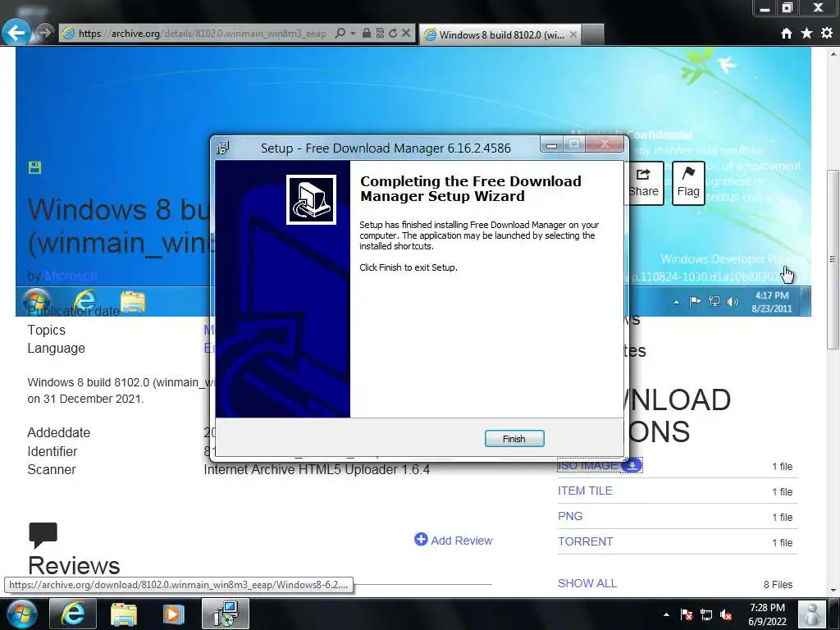The height and width of the screenshot is (630, 840).
Task: Go back in Internet Explorer
Action: point(16,33)
